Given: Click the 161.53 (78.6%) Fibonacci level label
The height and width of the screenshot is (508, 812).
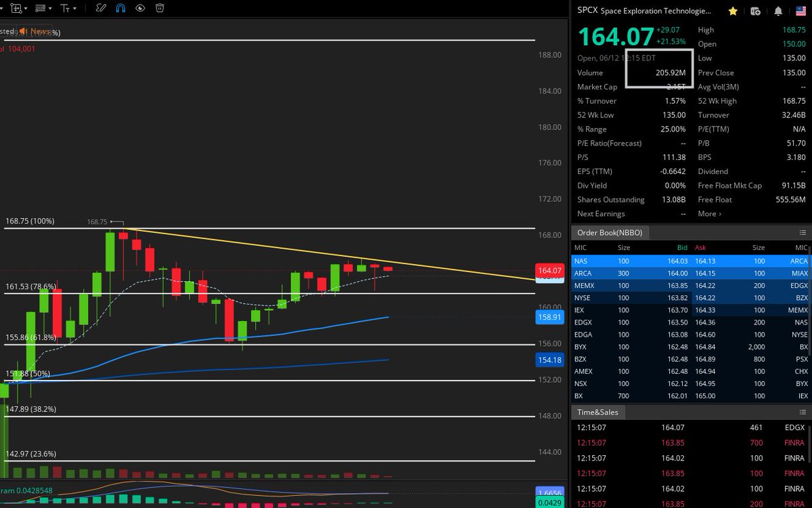Looking at the screenshot, I should [x=31, y=287].
